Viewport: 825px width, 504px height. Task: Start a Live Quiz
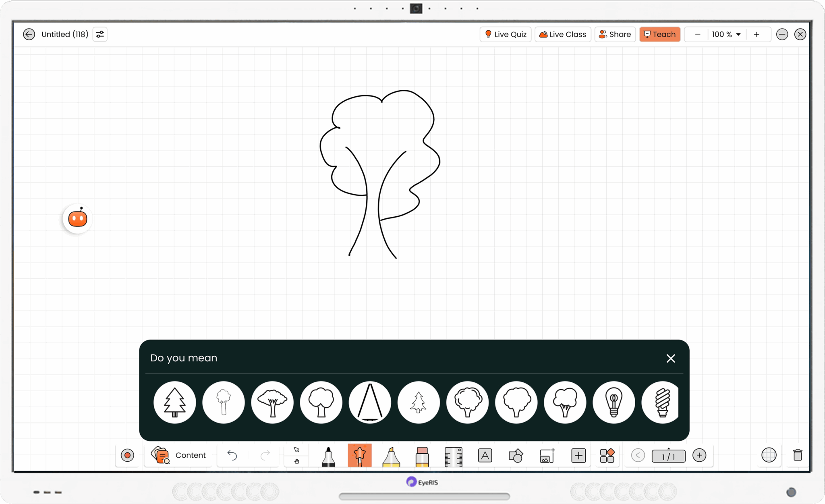point(505,34)
